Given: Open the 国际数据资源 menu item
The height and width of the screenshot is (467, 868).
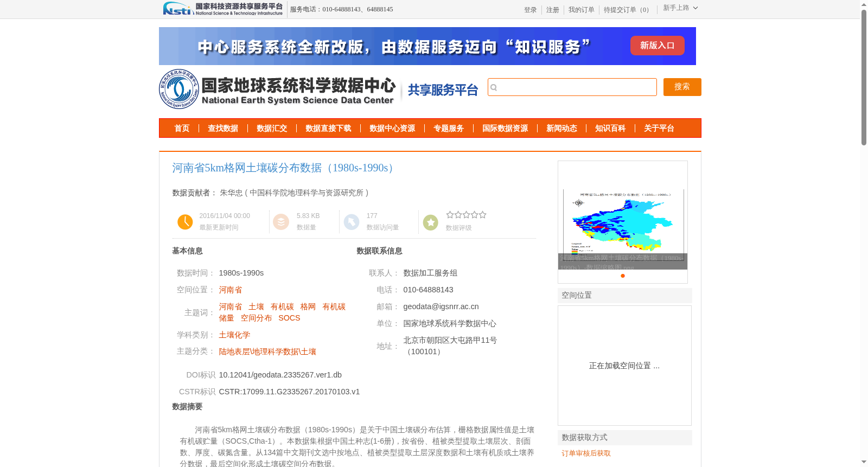Looking at the screenshot, I should pos(505,129).
